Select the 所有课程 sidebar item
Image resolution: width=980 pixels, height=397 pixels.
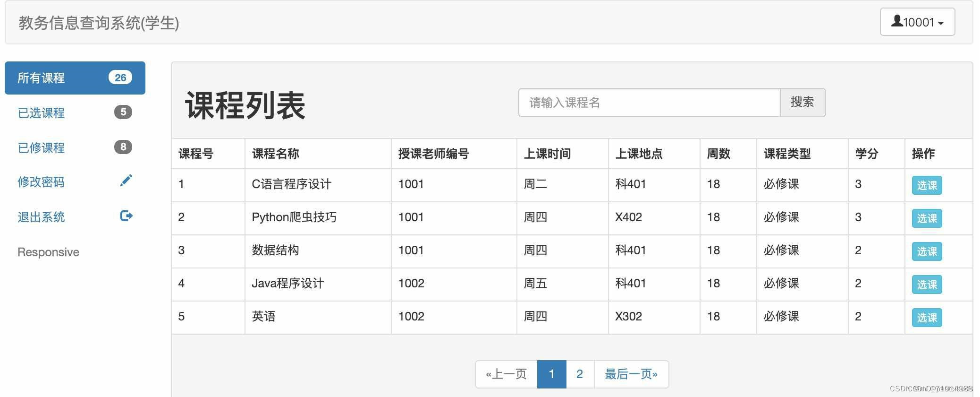[x=75, y=78]
